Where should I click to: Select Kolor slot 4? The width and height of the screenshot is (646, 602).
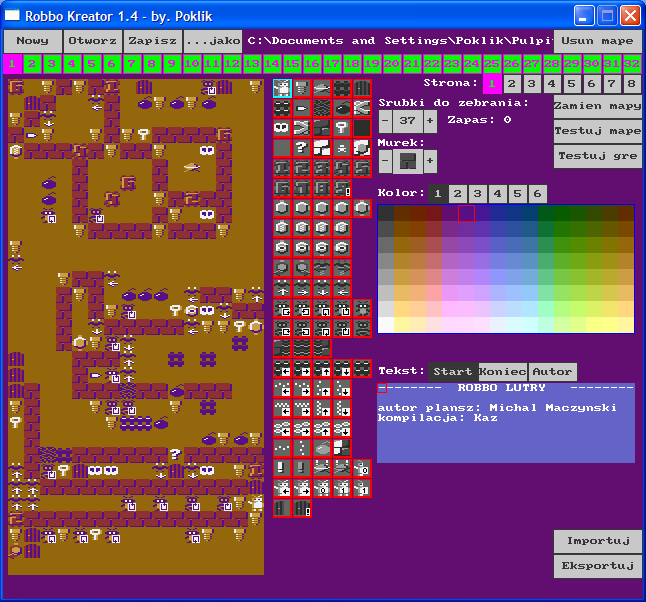pyautogui.click(x=497, y=193)
